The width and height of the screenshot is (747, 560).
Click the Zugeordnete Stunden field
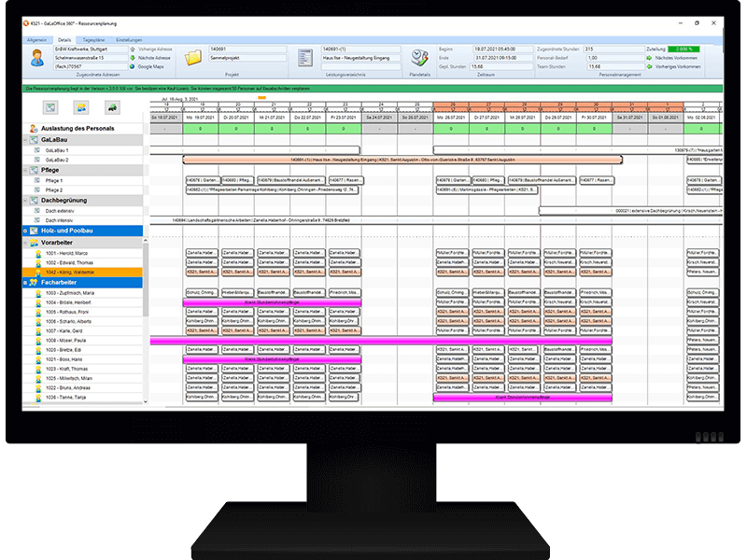click(613, 49)
